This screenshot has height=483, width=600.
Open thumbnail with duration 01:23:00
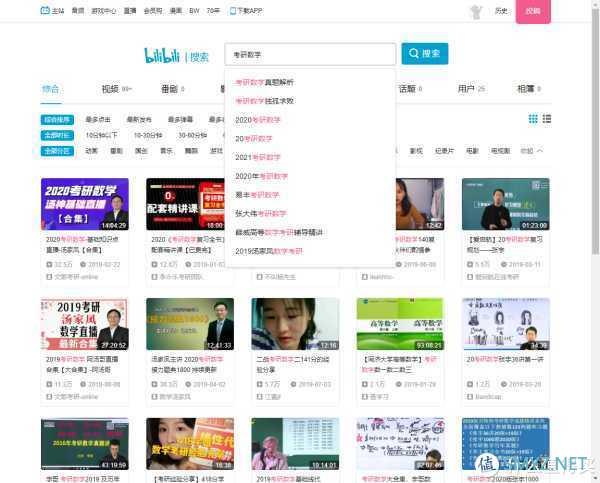click(505, 204)
